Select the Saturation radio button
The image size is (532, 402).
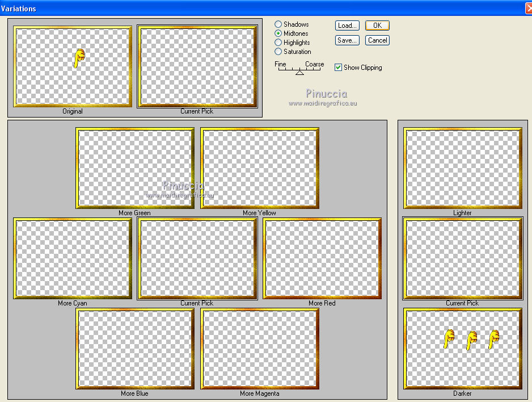(x=278, y=52)
